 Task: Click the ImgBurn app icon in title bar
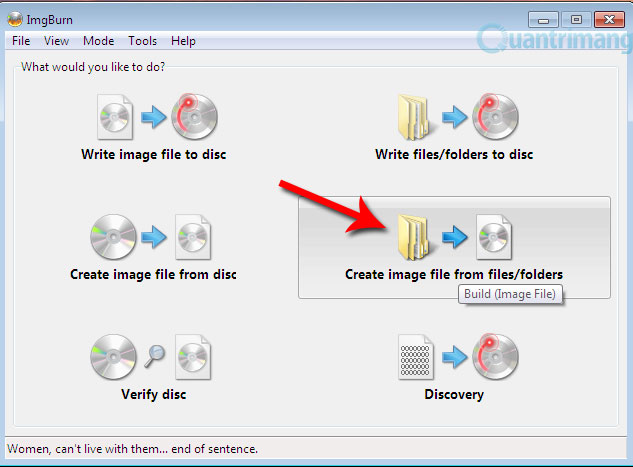click(x=15, y=19)
